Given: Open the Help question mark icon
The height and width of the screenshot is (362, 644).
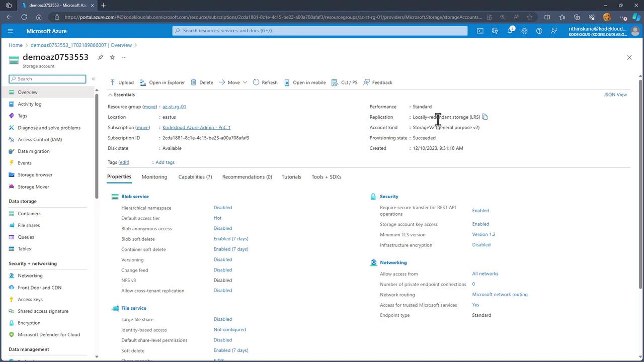Looking at the screenshot, I should pyautogui.click(x=539, y=31).
